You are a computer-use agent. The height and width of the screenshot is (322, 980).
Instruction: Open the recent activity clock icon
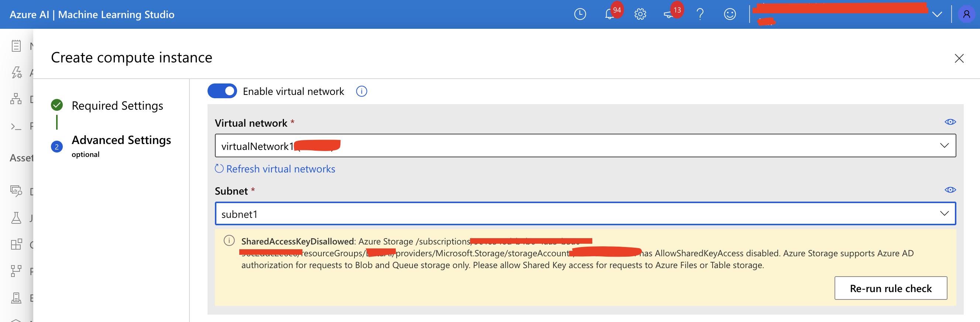coord(580,14)
